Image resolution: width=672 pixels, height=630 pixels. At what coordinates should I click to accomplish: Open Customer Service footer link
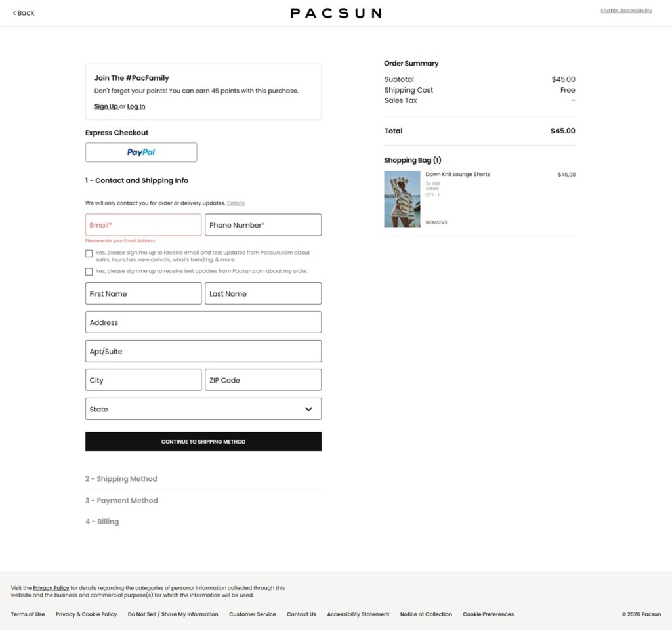click(253, 614)
